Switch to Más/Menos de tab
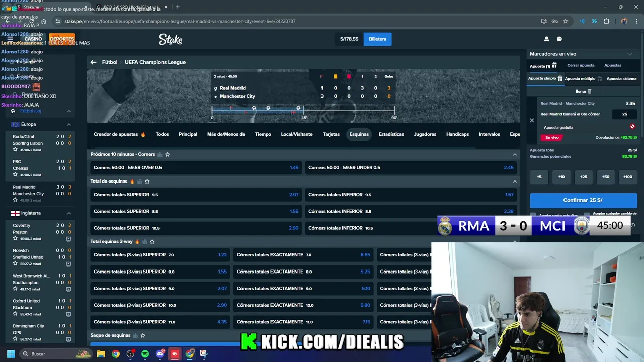644x362 pixels. coord(226,134)
